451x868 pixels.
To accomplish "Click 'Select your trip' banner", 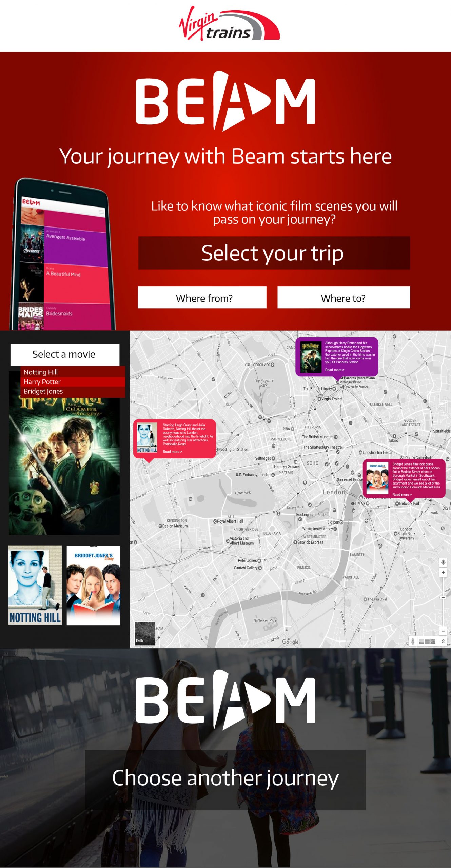I will [x=274, y=253].
